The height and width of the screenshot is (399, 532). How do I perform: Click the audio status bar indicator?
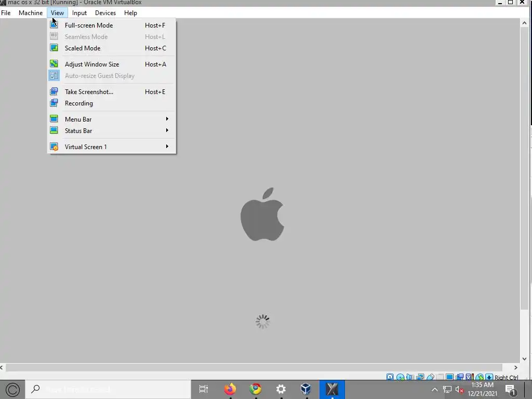[410, 377]
